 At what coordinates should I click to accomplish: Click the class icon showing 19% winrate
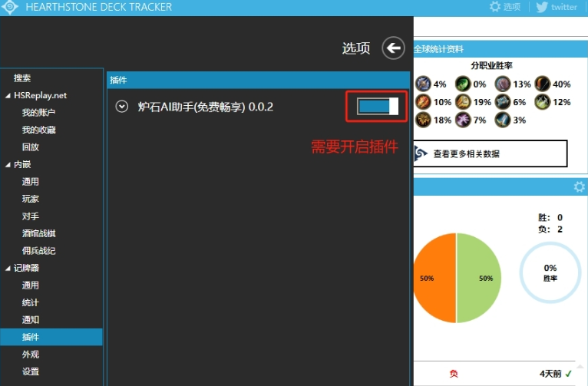coord(463,102)
